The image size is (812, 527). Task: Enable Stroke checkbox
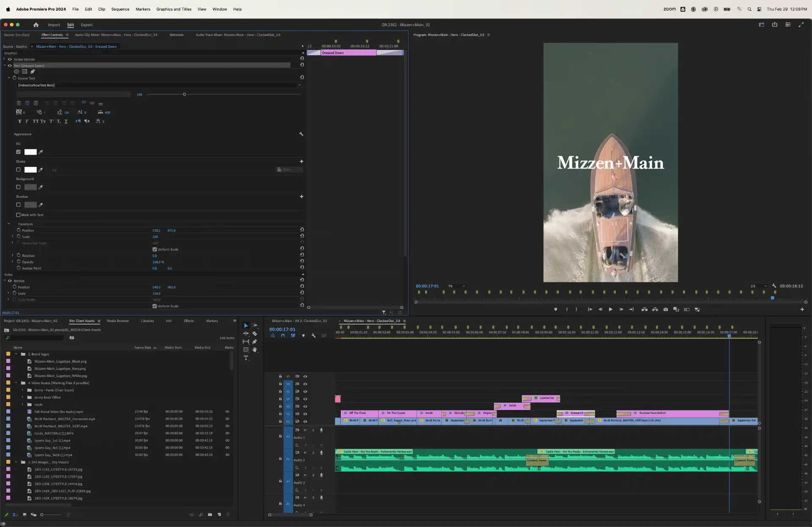pos(18,170)
